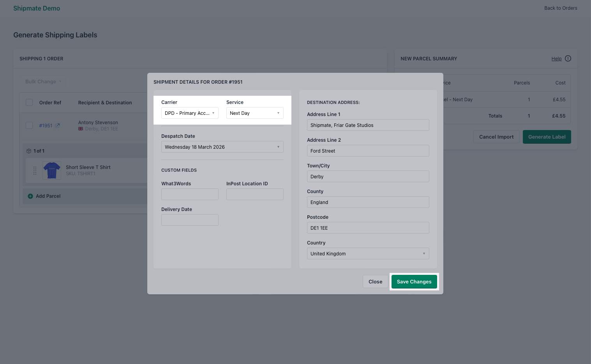Navigate Back to Orders

click(561, 8)
